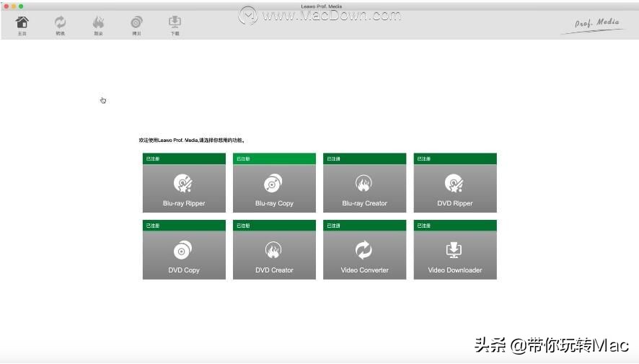Open the DVD Ripper tile

click(x=455, y=183)
